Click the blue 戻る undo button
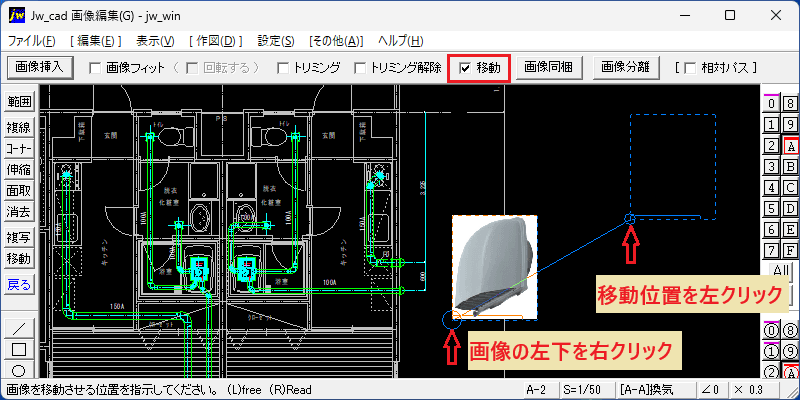The width and height of the screenshot is (800, 400). tap(19, 284)
